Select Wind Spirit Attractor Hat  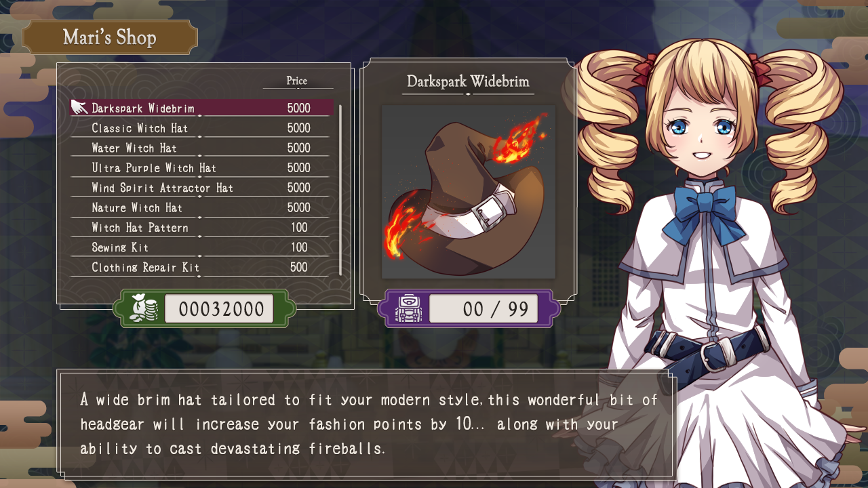tap(202, 188)
